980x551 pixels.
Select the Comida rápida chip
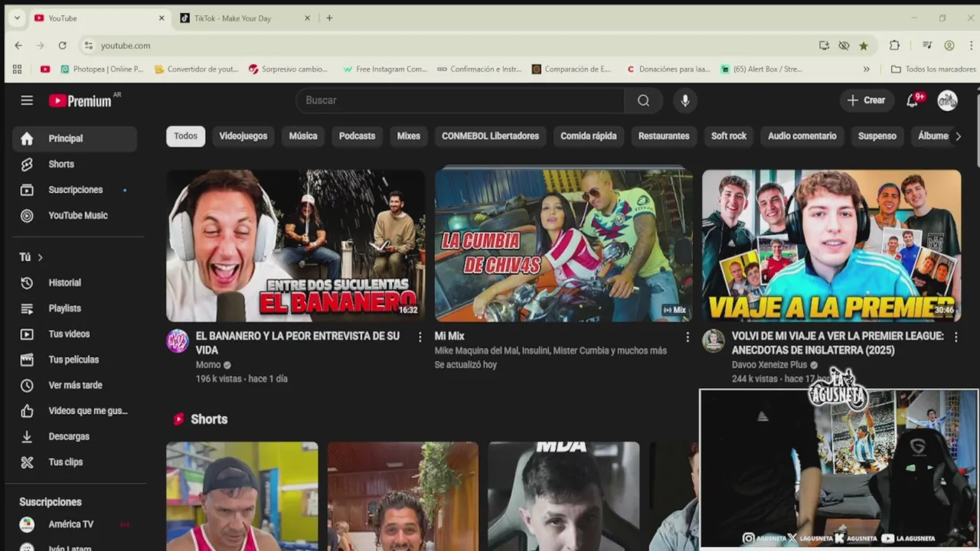(x=589, y=136)
